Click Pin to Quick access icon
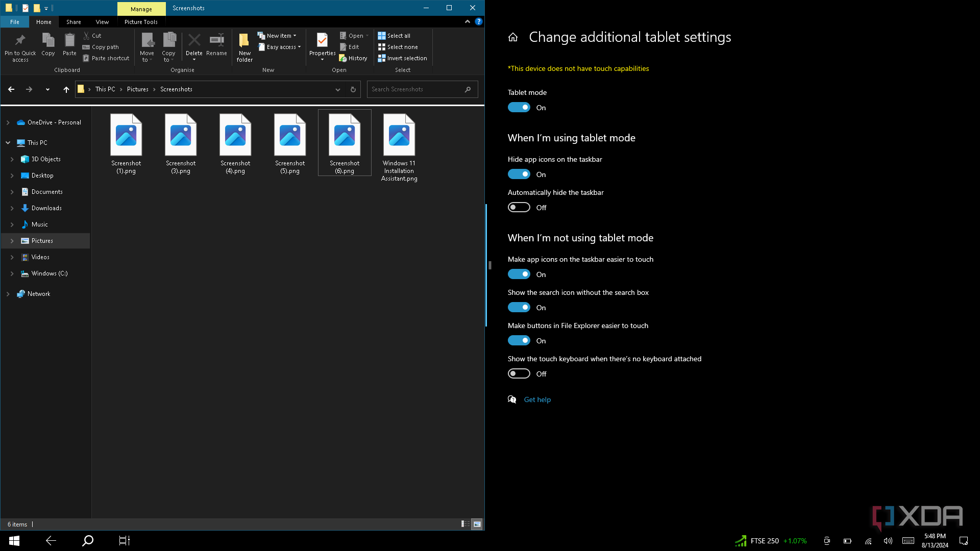This screenshot has height=551, width=980. pyautogui.click(x=20, y=47)
